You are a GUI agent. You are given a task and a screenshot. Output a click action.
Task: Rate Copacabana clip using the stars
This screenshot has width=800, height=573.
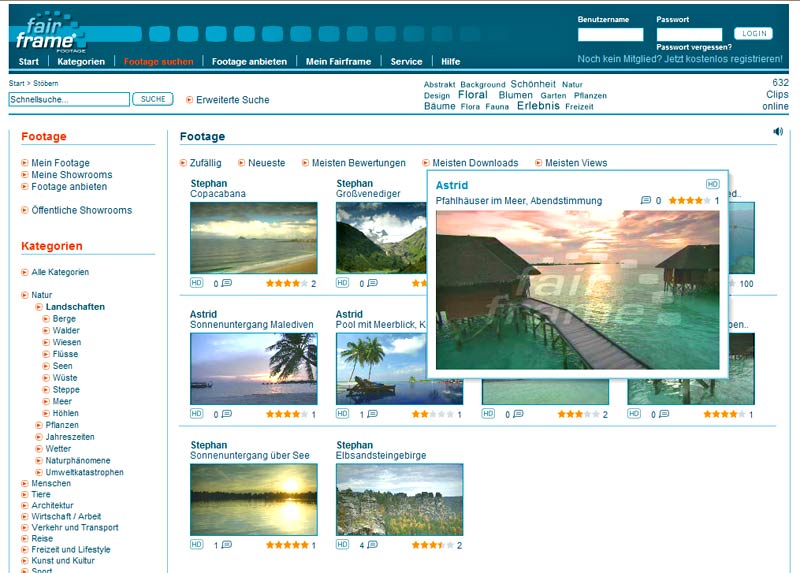click(287, 283)
